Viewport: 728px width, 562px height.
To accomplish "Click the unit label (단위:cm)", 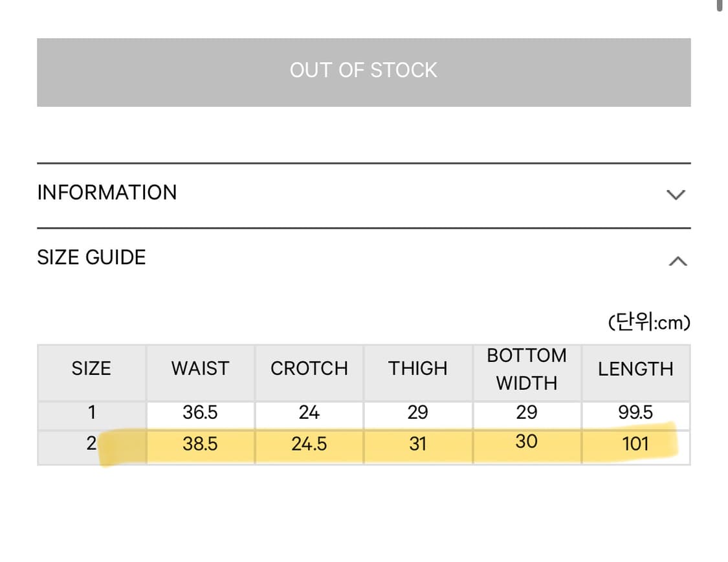I will tap(649, 322).
